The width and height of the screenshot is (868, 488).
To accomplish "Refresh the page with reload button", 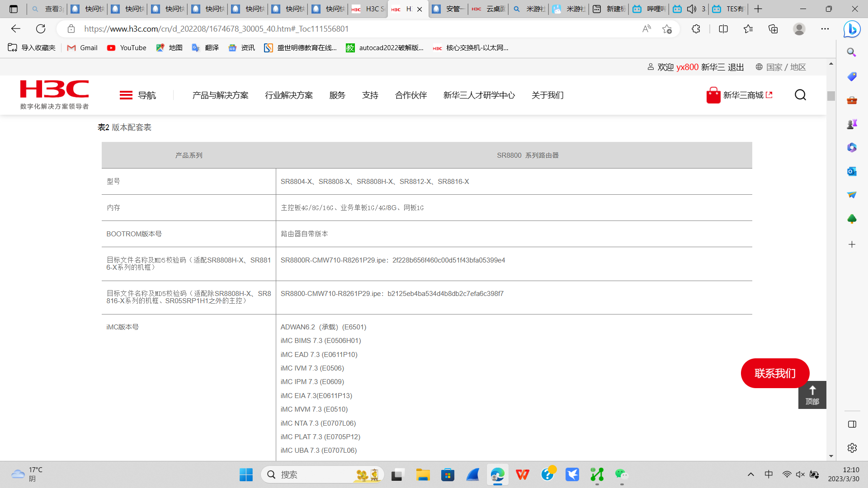I will pos(41,29).
